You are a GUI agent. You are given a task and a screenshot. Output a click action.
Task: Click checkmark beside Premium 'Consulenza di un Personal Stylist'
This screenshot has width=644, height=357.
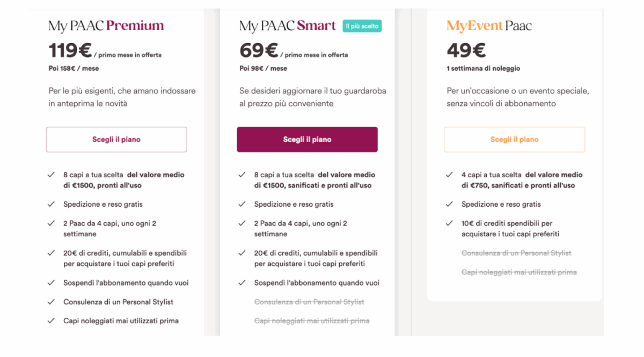52,302
